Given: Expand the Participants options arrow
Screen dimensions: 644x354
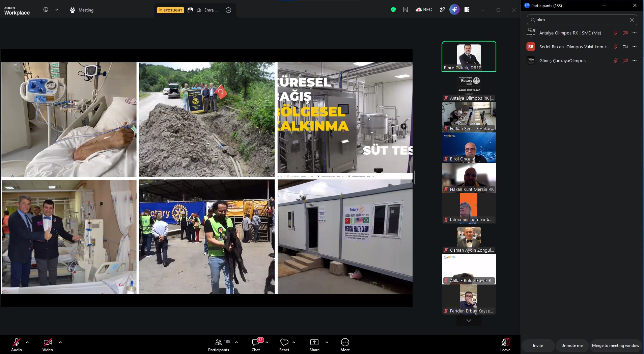Looking at the screenshot, I should 236,342.
